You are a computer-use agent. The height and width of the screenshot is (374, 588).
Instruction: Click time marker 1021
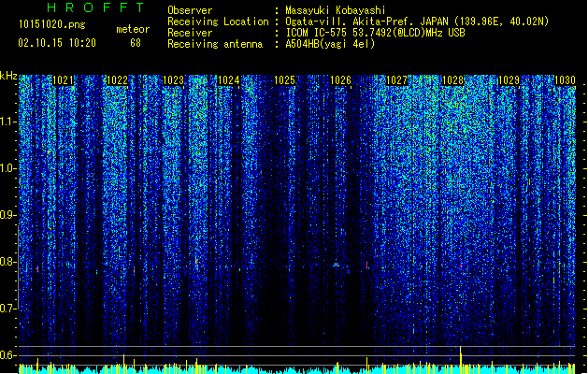63,80
